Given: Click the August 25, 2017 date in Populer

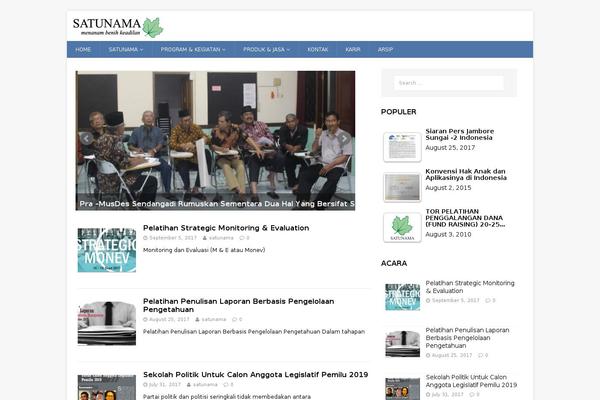Looking at the screenshot, I should click(450, 148).
